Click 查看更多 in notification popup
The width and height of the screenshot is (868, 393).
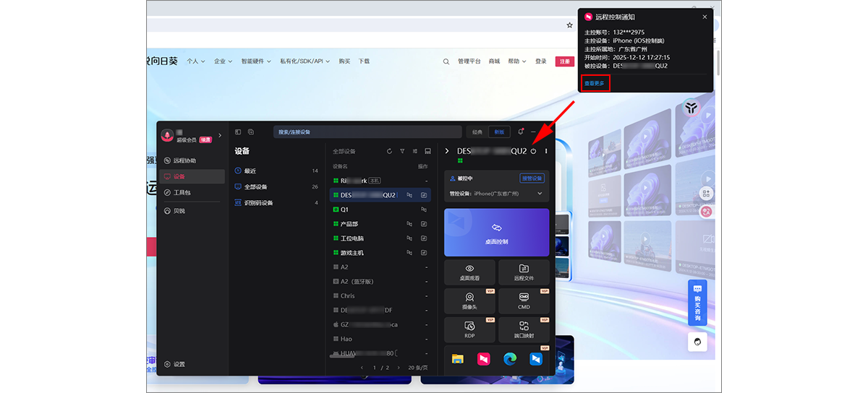pyautogui.click(x=595, y=83)
